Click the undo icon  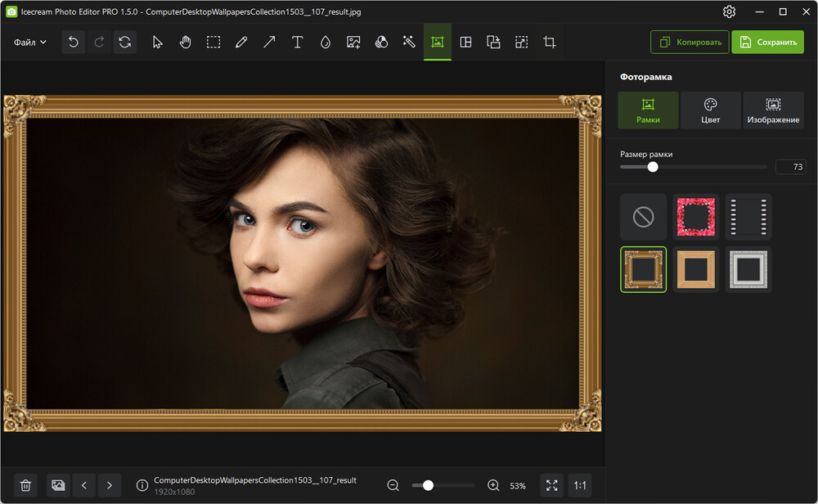click(73, 42)
